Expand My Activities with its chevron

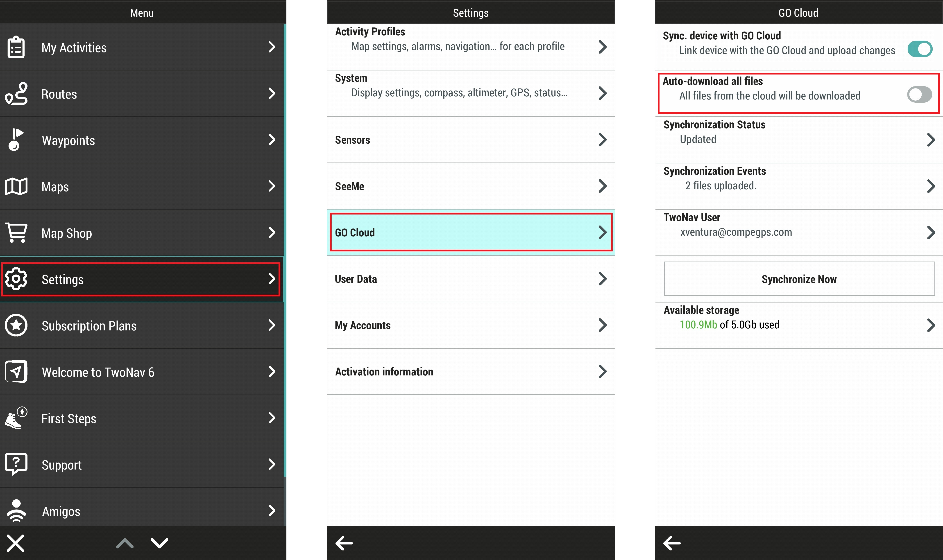(271, 47)
